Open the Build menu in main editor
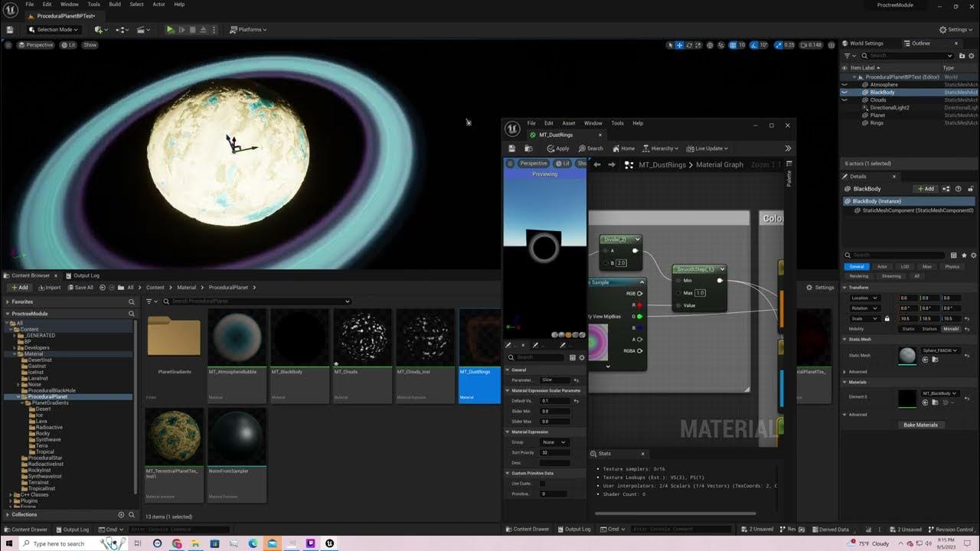Screen dimensions: 980x551 [115, 5]
